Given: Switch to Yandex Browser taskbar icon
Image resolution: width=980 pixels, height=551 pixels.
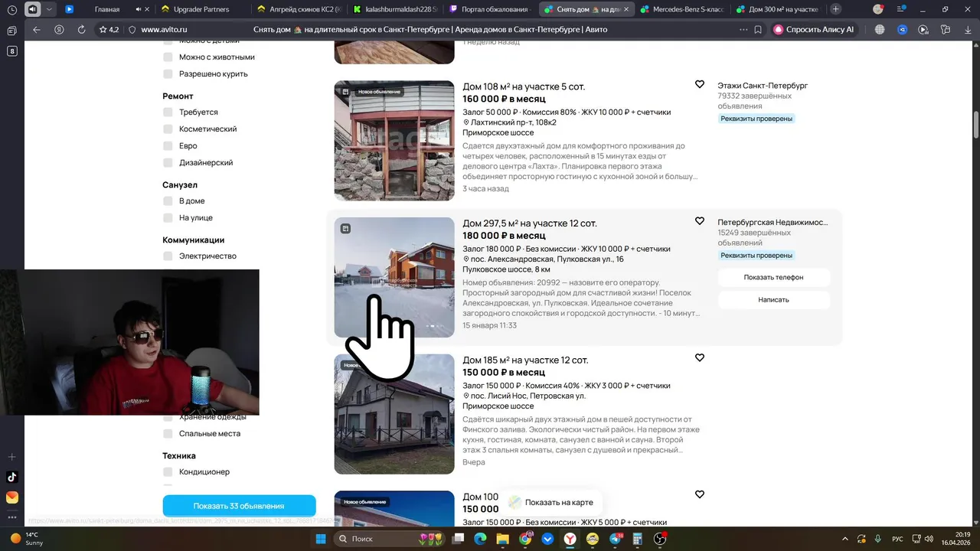Looking at the screenshot, I should click(x=570, y=539).
